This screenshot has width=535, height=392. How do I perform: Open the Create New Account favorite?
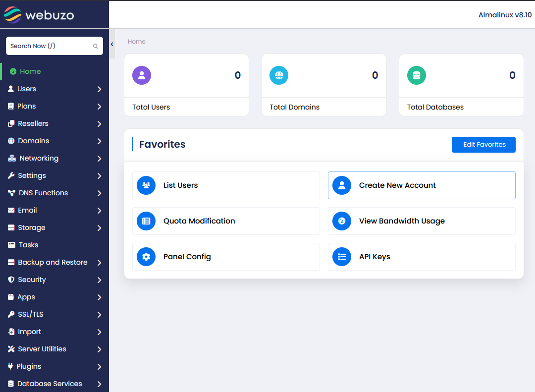pos(422,185)
